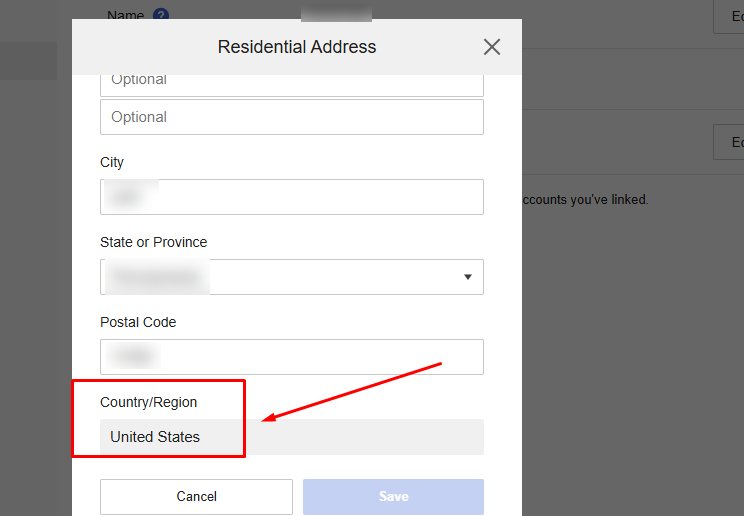Click the Name label at top
This screenshot has width=744, height=516.
pos(125,16)
